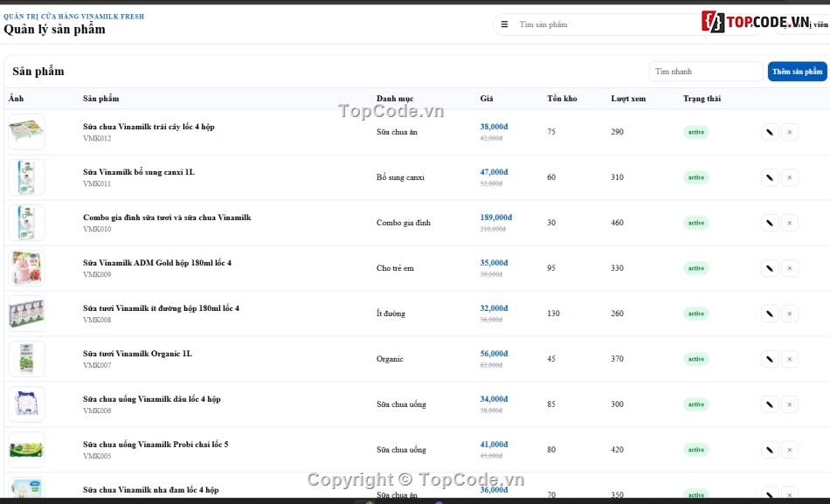Delete product VMK008 row

point(789,314)
